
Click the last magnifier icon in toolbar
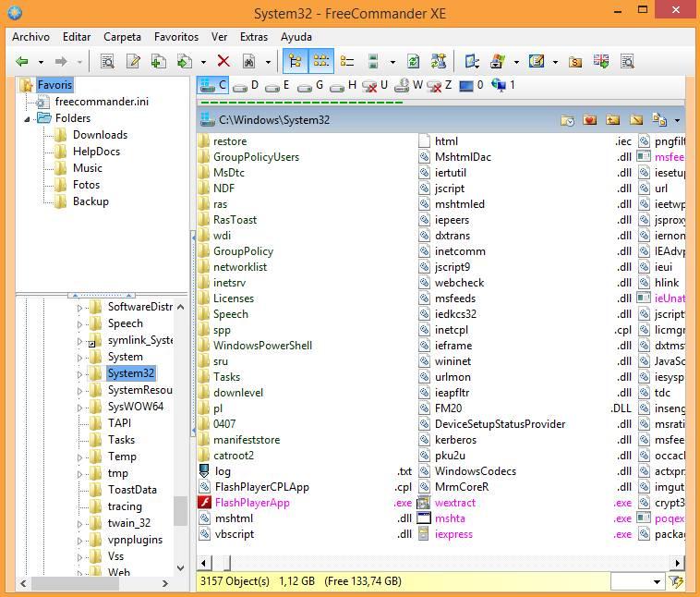[627, 61]
